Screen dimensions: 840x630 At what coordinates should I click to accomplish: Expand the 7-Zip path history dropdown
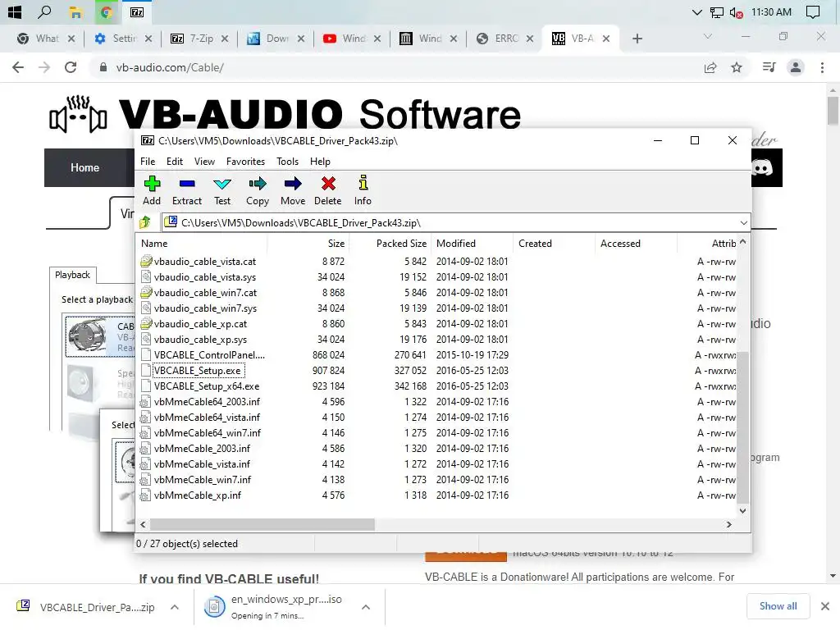click(x=743, y=223)
